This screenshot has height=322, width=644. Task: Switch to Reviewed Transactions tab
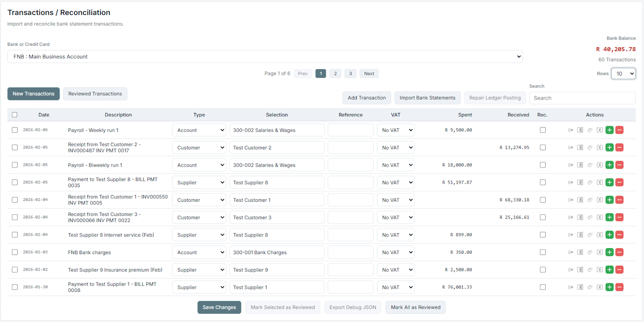click(95, 94)
